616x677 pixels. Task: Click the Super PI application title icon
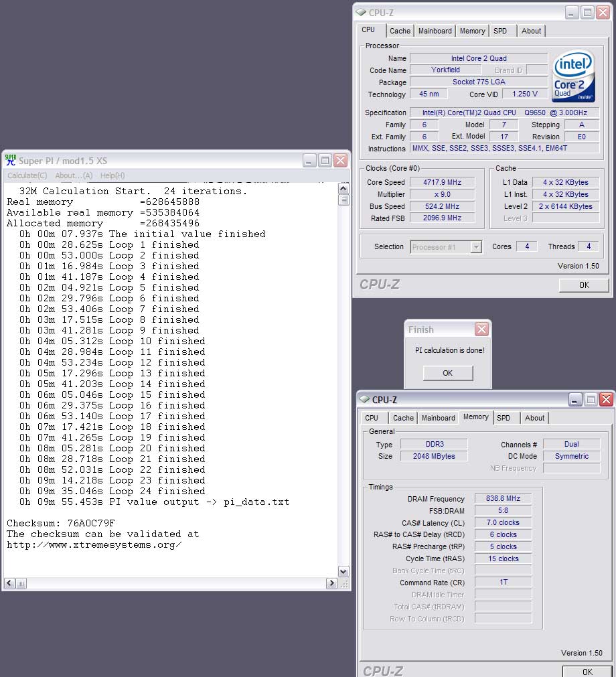10,160
